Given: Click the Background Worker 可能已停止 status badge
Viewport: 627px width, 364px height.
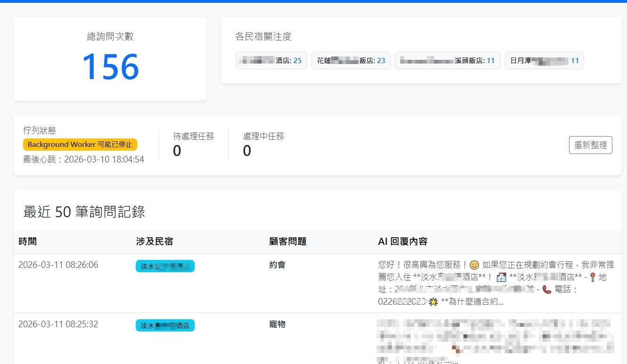Looking at the screenshot, I should pos(80,144).
